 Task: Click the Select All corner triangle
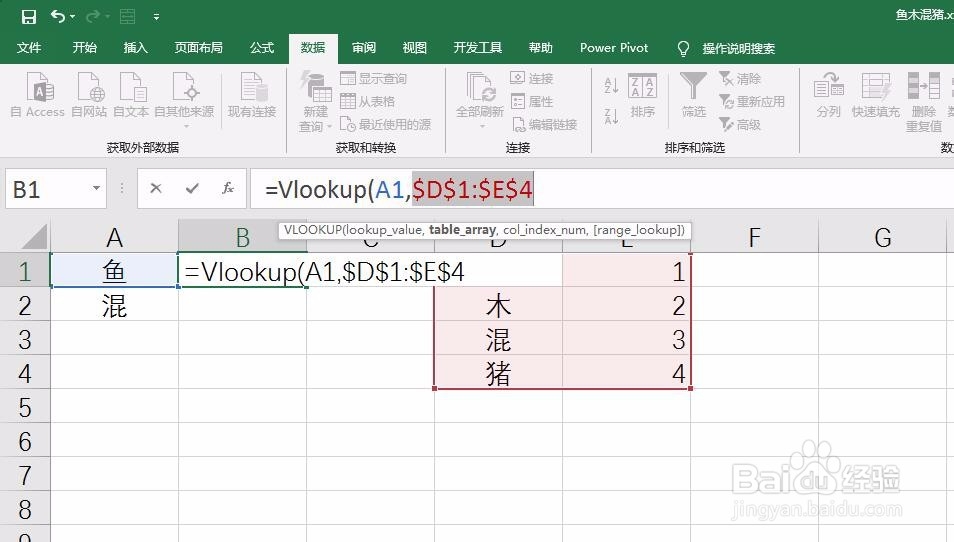point(33,237)
